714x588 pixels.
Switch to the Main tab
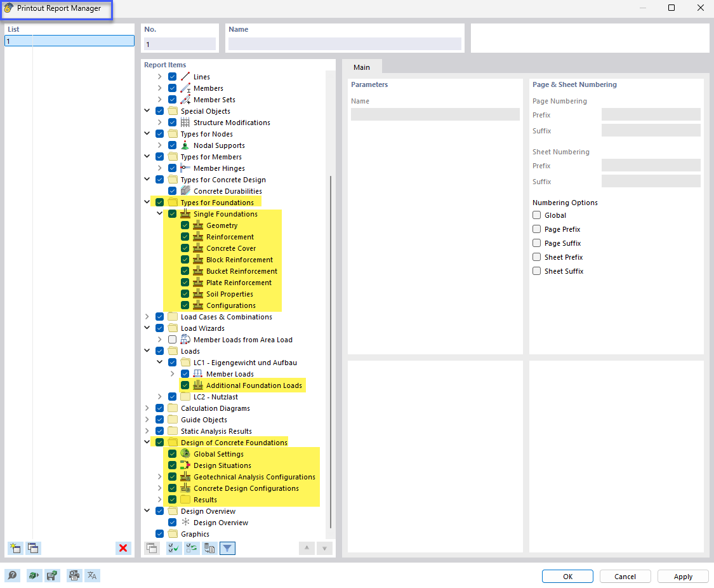(x=362, y=67)
